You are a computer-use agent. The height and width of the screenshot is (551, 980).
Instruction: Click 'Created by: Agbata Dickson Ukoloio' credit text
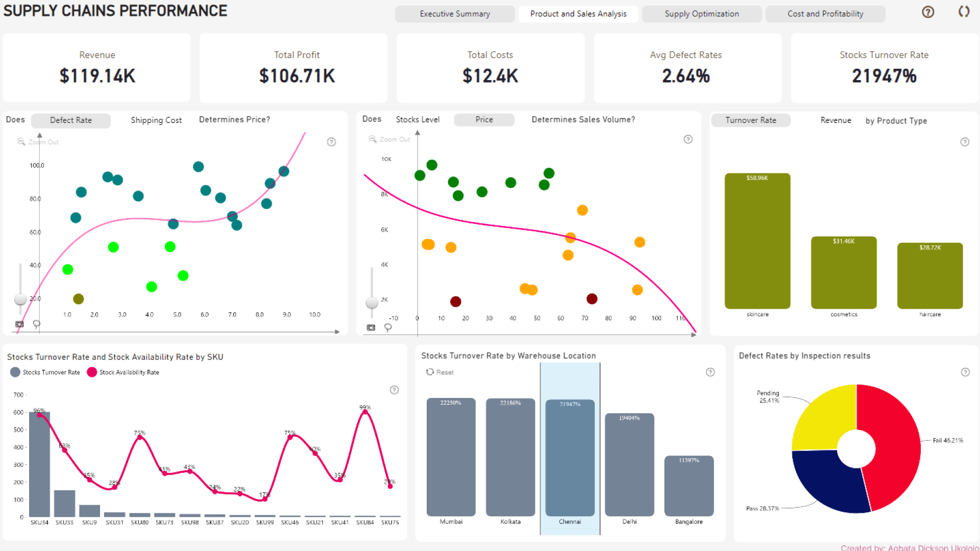910,547
